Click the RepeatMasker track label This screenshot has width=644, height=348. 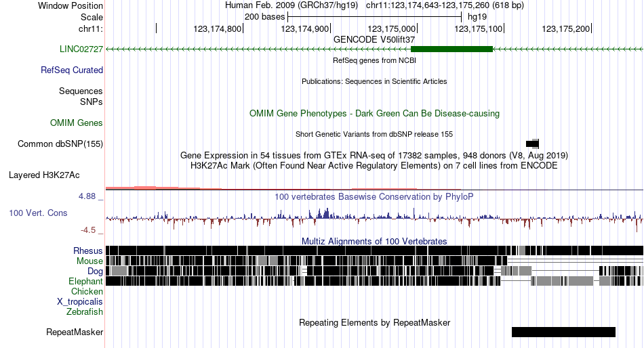click(75, 332)
